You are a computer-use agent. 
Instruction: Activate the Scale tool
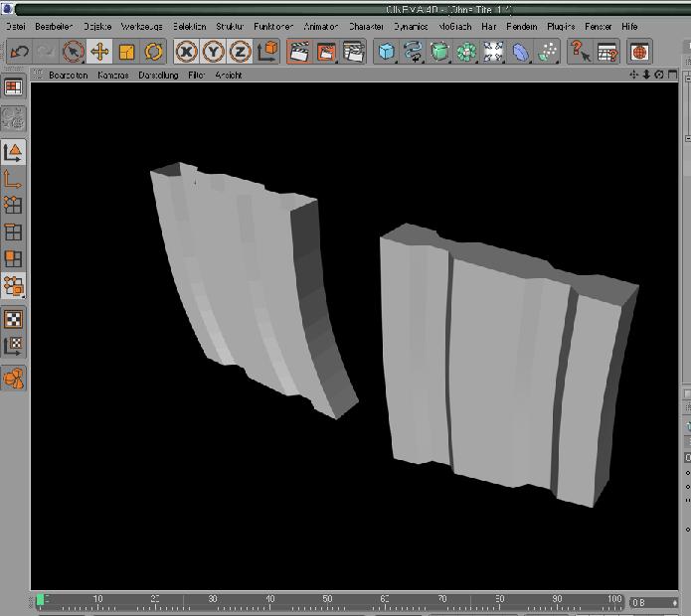coord(126,52)
